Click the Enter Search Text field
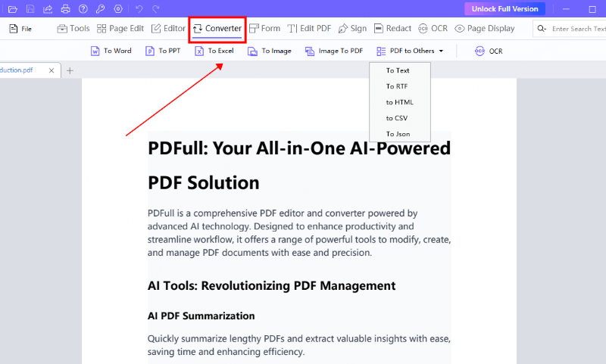 tap(579, 29)
